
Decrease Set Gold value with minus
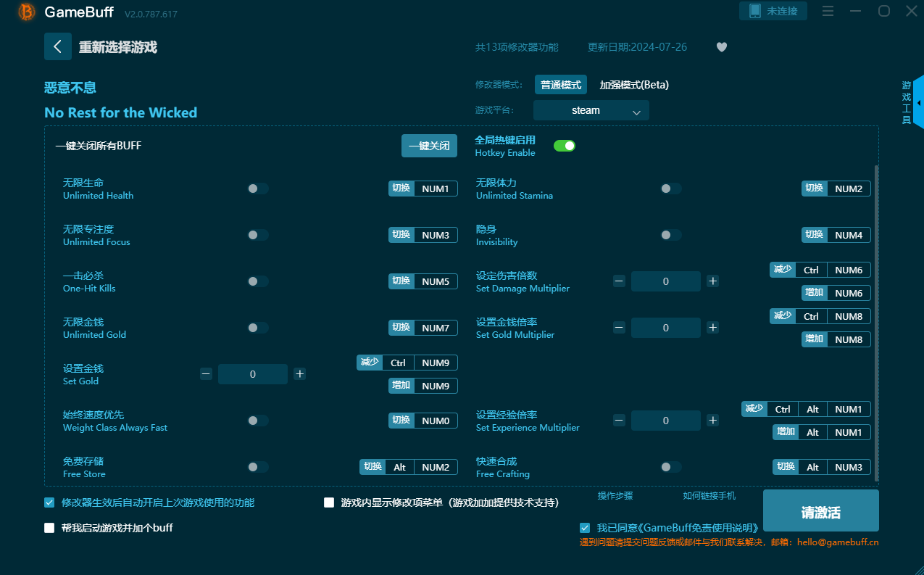point(206,374)
